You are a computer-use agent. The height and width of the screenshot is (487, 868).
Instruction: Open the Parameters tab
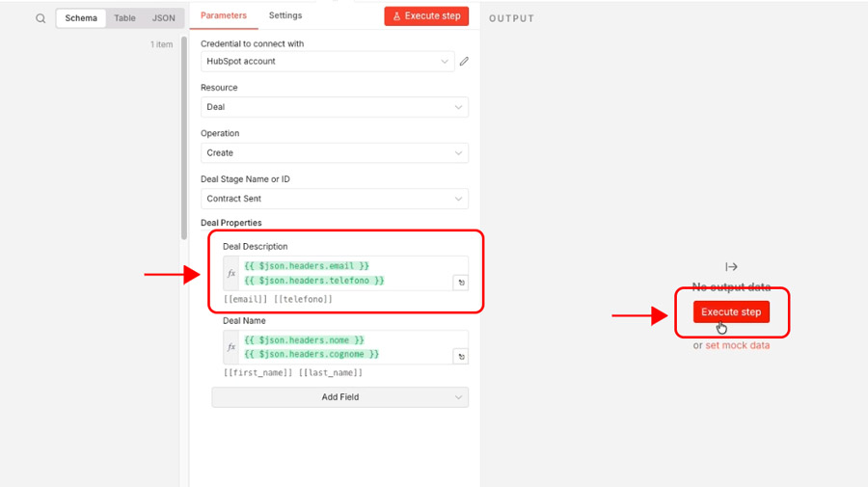(x=224, y=15)
